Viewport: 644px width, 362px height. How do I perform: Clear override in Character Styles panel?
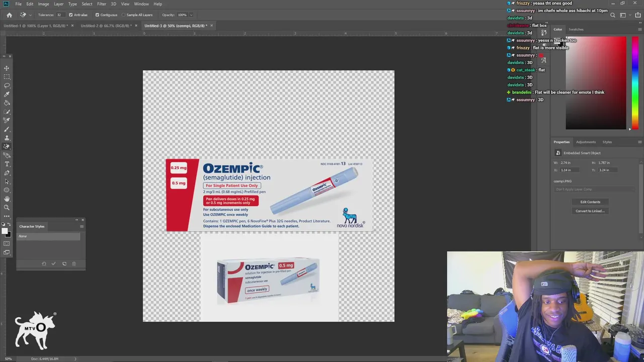44,263
